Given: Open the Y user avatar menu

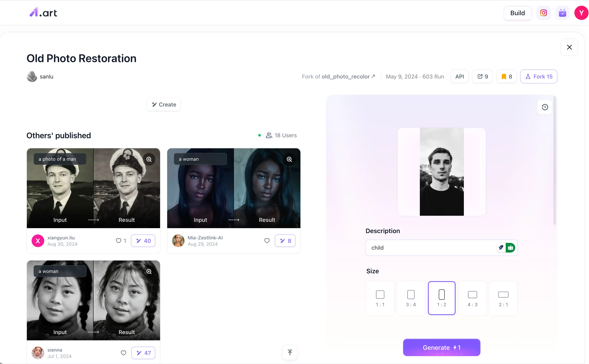Looking at the screenshot, I should tap(581, 13).
